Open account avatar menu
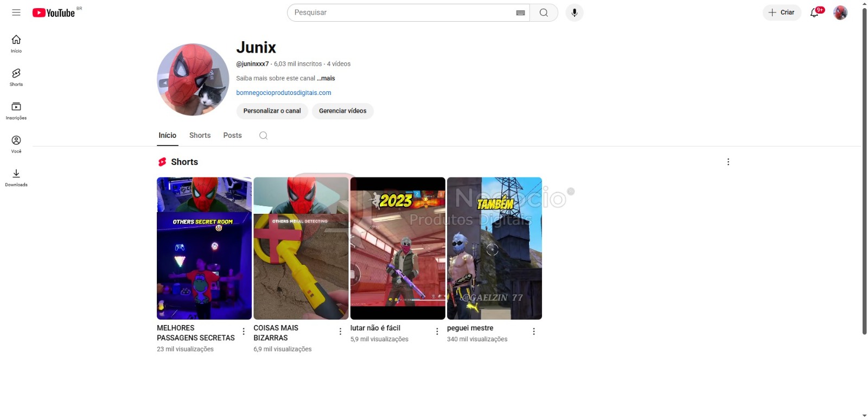Screen dimensions: 868x420 [x=840, y=12]
